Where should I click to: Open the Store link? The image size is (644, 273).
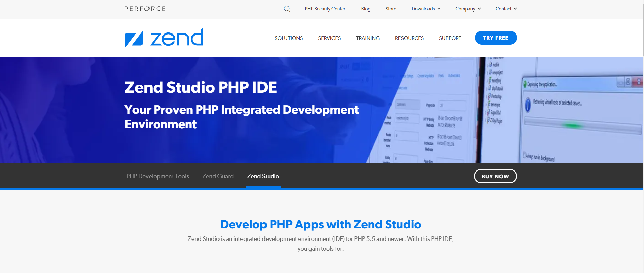(391, 9)
